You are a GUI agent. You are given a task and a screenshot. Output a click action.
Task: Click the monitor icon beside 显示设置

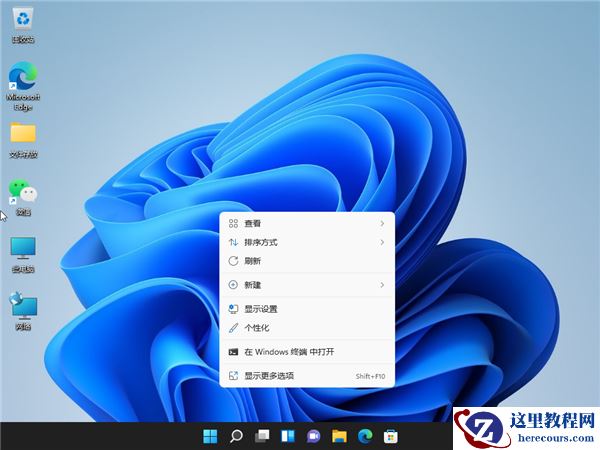click(233, 309)
